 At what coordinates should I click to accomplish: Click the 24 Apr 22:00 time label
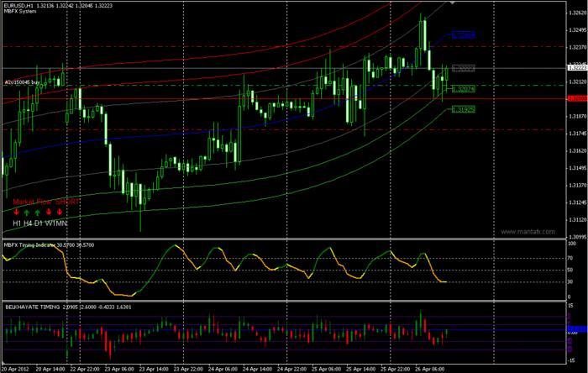291,369
